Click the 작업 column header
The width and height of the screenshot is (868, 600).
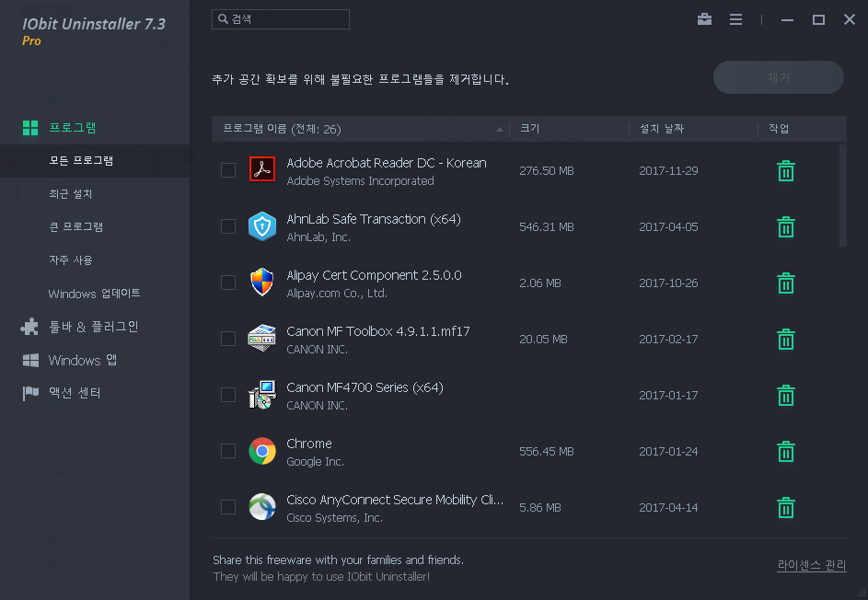click(779, 129)
